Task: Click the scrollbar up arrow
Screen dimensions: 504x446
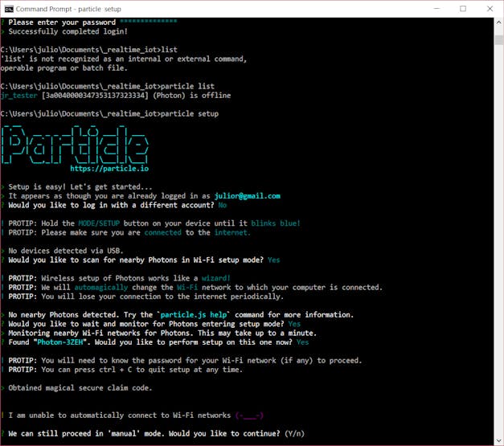Action: click(x=498, y=23)
